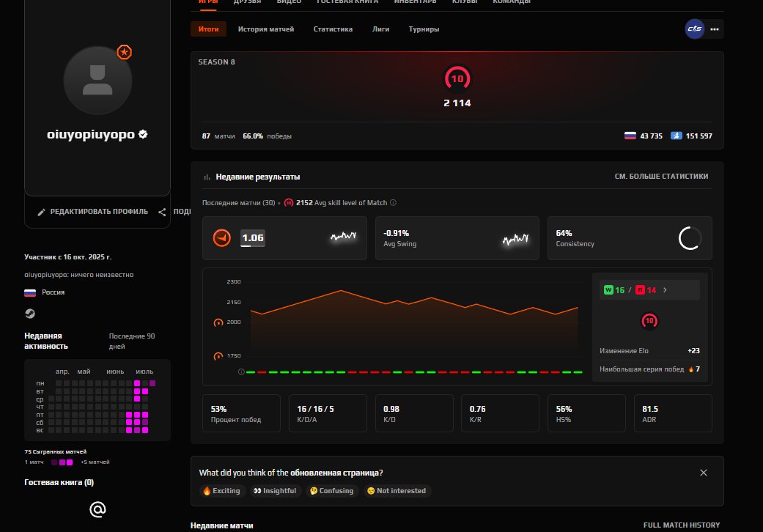Click the 56% HS% stat card
The height and width of the screenshot is (532, 763).
(587, 413)
